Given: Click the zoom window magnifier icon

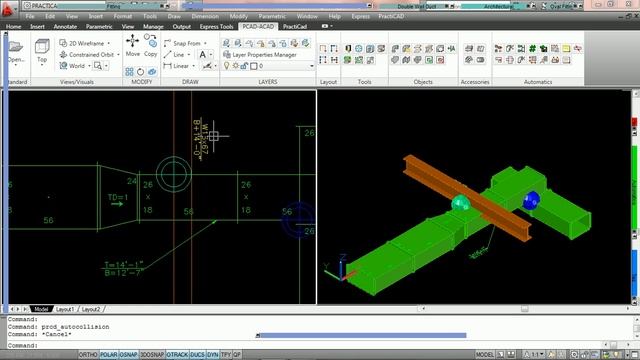Looking at the screenshot, I should 98,66.
